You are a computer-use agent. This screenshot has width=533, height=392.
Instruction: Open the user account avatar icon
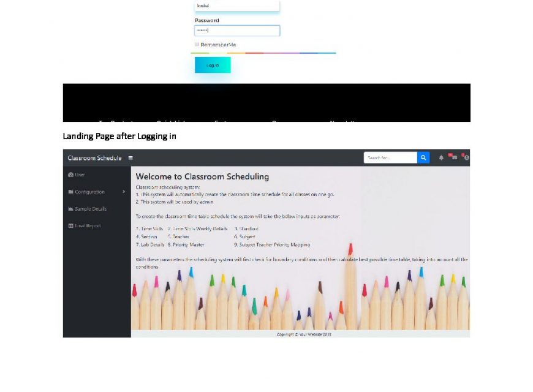[x=466, y=158]
